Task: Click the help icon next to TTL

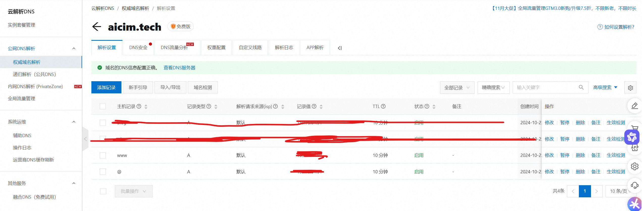Action: click(383, 106)
